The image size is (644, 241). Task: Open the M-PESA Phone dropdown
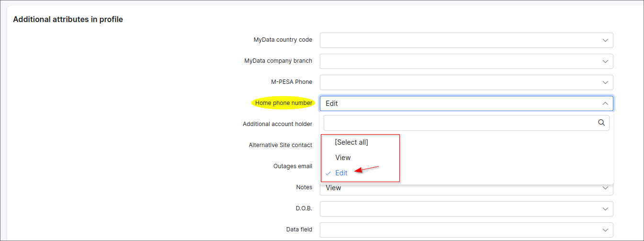tap(466, 82)
